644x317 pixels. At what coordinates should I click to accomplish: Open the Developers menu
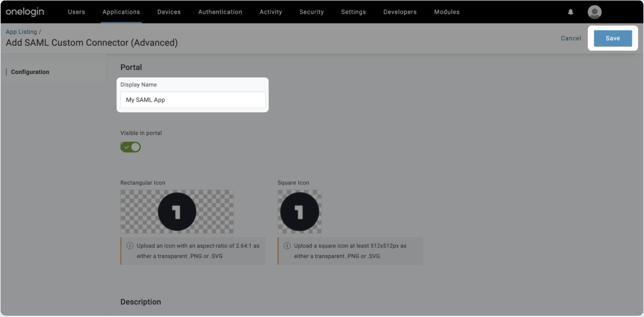[x=400, y=12]
